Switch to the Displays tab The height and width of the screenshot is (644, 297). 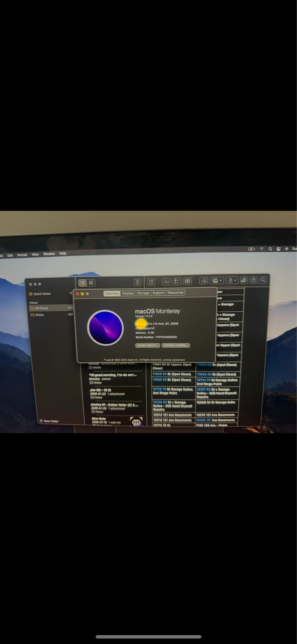point(128,293)
